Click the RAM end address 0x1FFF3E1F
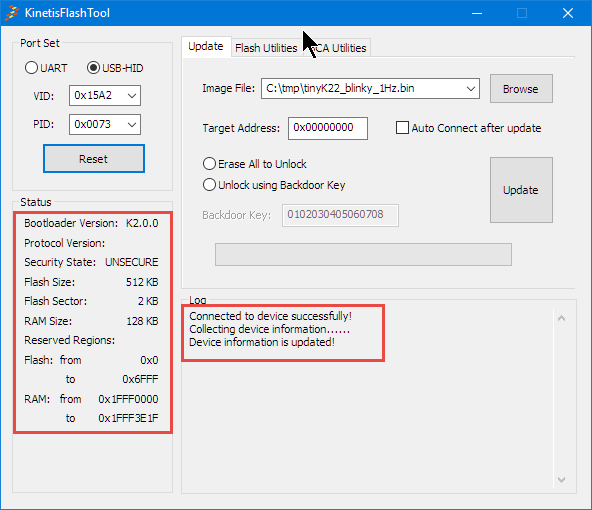 (128, 418)
